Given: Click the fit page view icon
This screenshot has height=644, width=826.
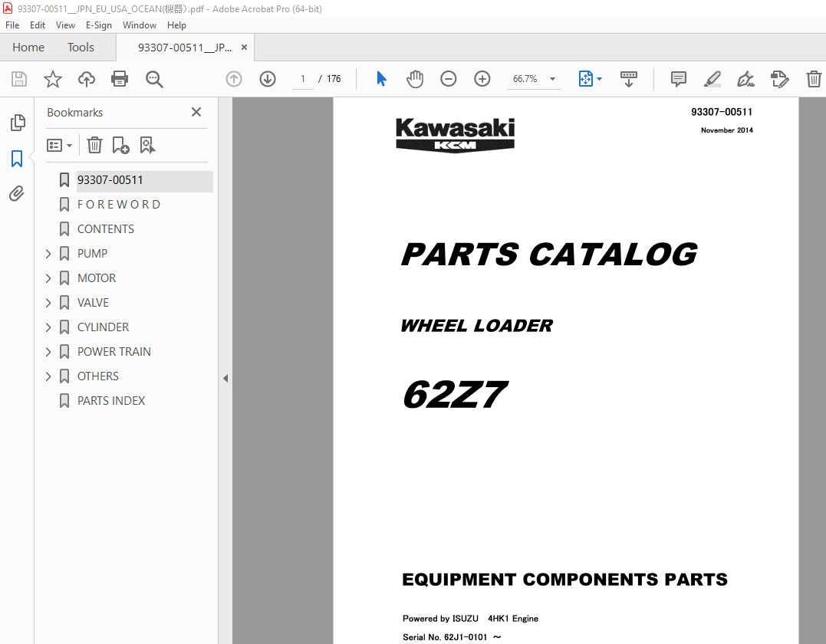Looking at the screenshot, I should 586,79.
